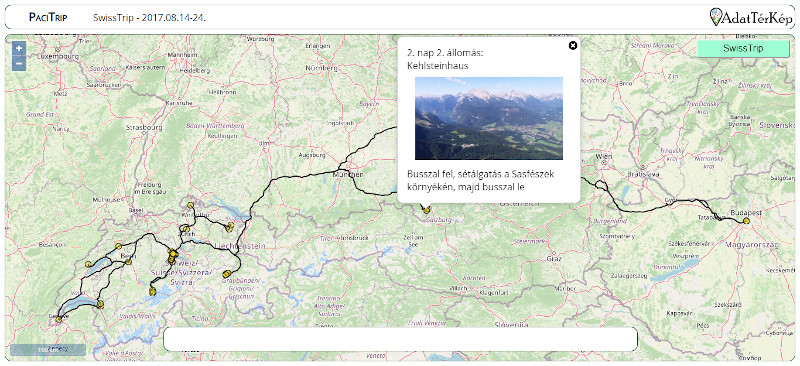The image size is (800, 366).
Task: Click the SwissTrip layer button
Action: (x=743, y=48)
